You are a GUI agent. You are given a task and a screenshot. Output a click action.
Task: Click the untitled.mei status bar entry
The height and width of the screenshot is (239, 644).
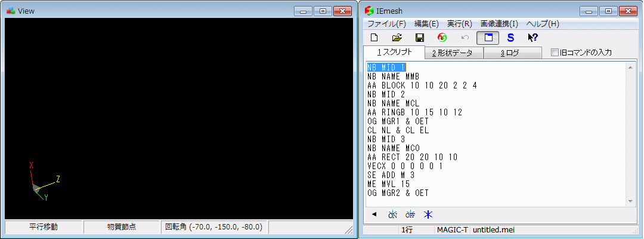[494, 230]
